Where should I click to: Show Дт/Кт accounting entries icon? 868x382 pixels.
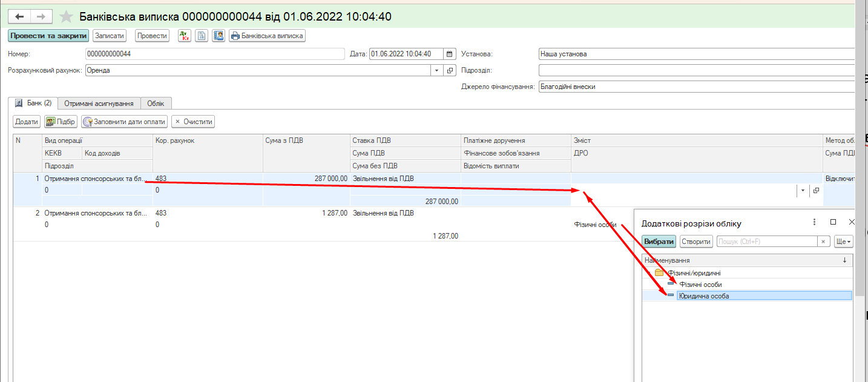pos(185,36)
